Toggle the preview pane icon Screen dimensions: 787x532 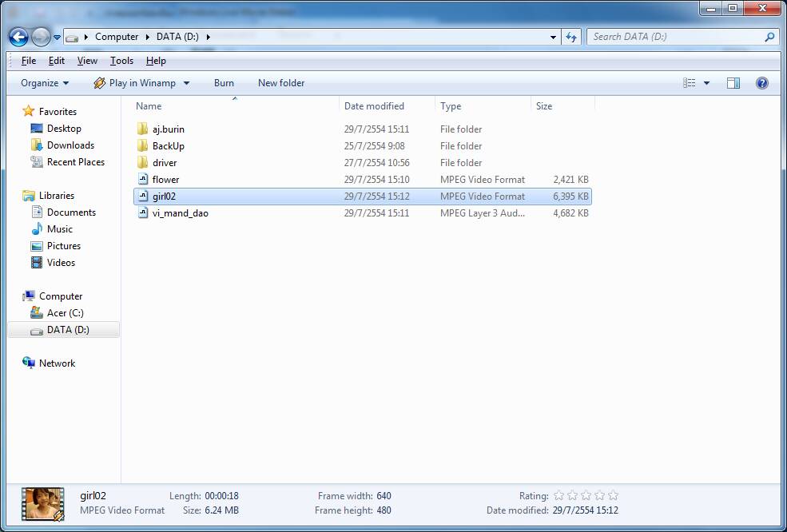[x=733, y=83]
